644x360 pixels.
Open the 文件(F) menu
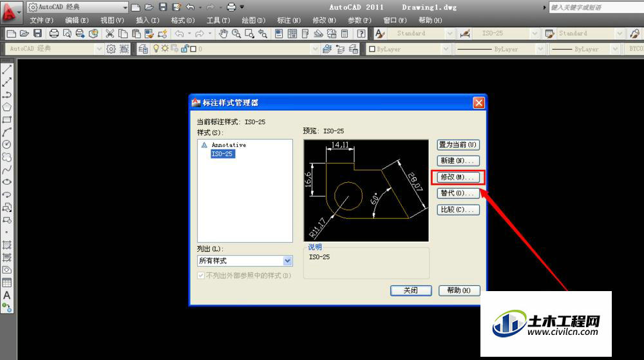click(41, 20)
